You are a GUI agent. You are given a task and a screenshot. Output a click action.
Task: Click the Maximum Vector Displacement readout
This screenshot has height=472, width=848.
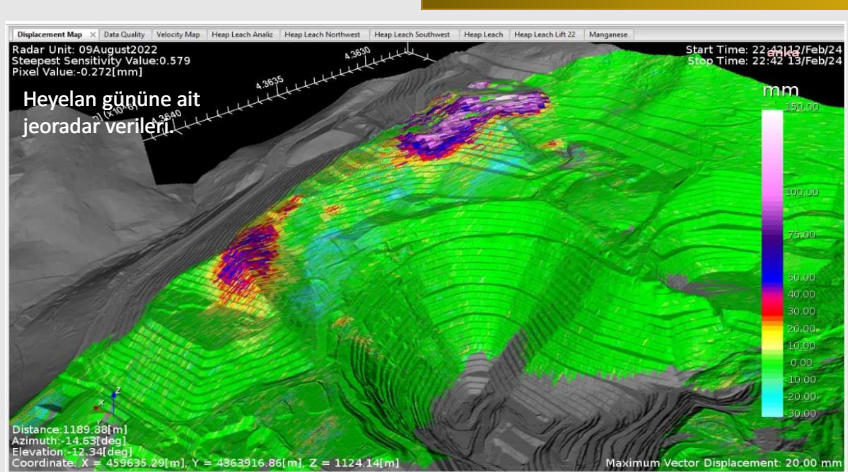point(723,462)
